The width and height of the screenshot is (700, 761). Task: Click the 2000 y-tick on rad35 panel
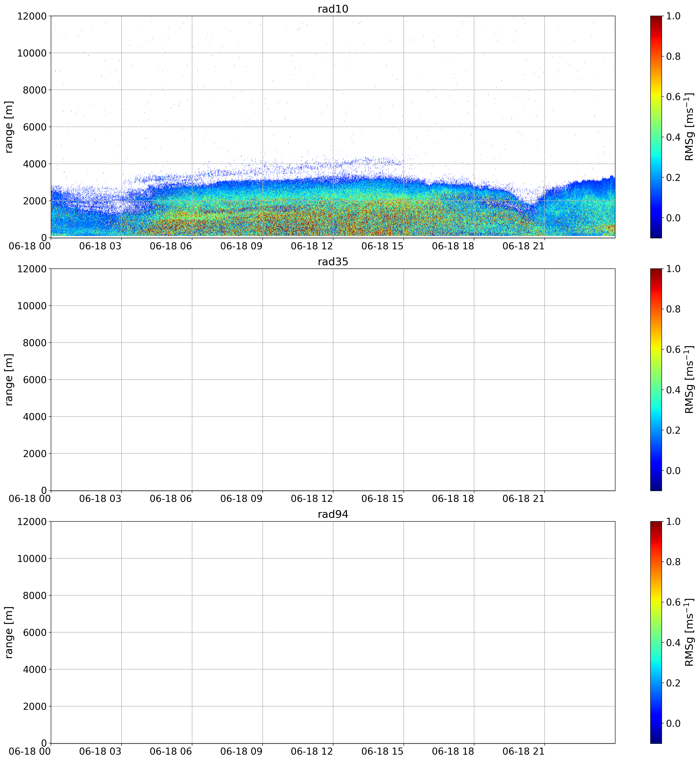[34, 454]
